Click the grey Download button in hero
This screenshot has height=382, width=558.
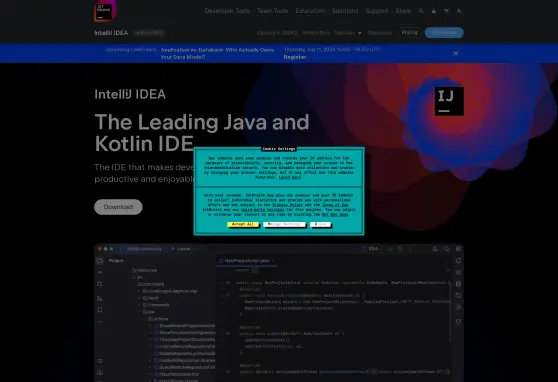(118, 207)
